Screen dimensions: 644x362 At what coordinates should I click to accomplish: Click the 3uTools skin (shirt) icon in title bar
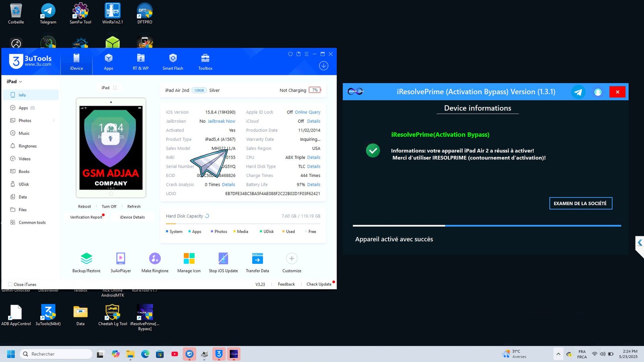pyautogui.click(x=290, y=54)
